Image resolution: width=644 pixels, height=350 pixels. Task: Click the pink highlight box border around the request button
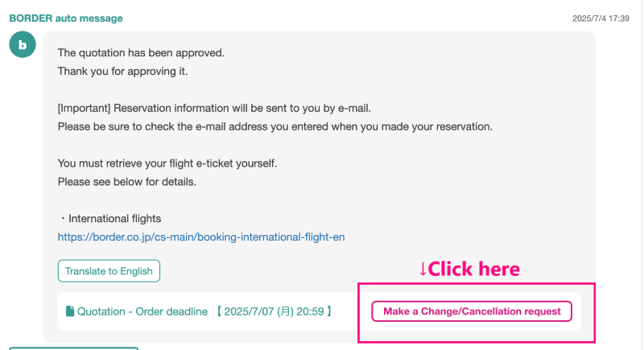point(477,283)
